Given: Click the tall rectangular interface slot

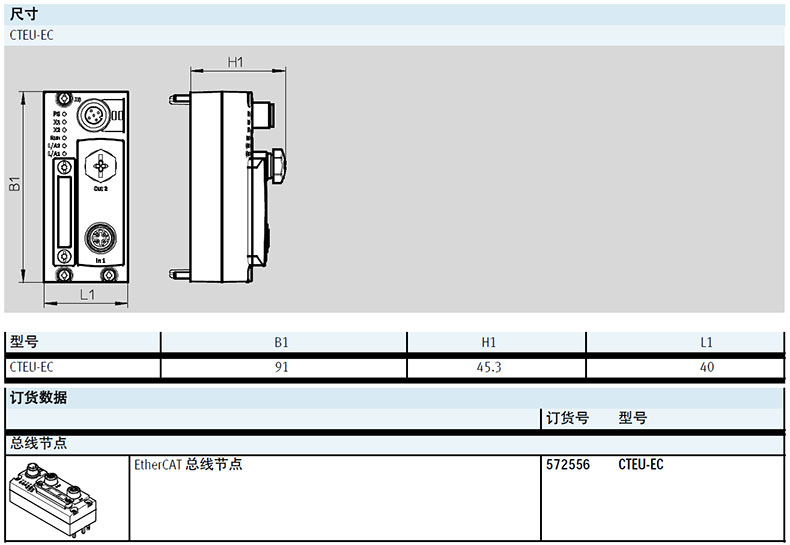Looking at the screenshot, I should click(64, 204).
